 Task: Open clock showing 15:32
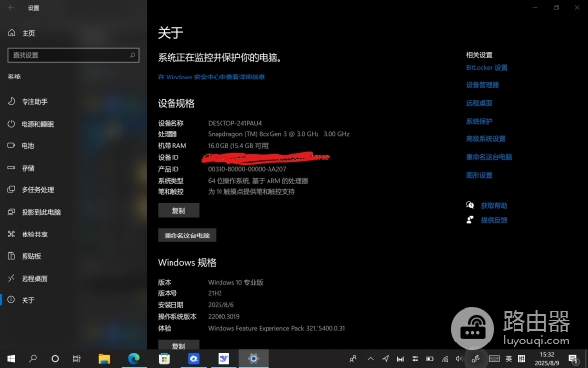pos(547,359)
